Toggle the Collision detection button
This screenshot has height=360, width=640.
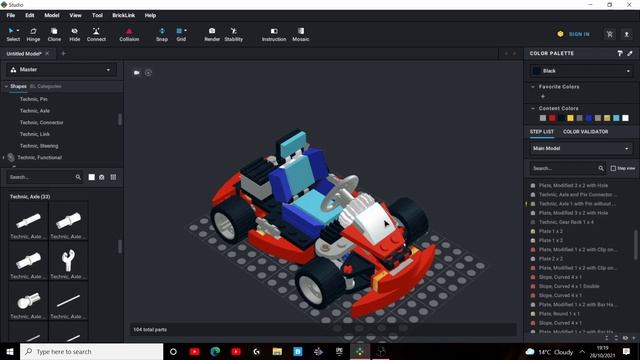tap(129, 34)
